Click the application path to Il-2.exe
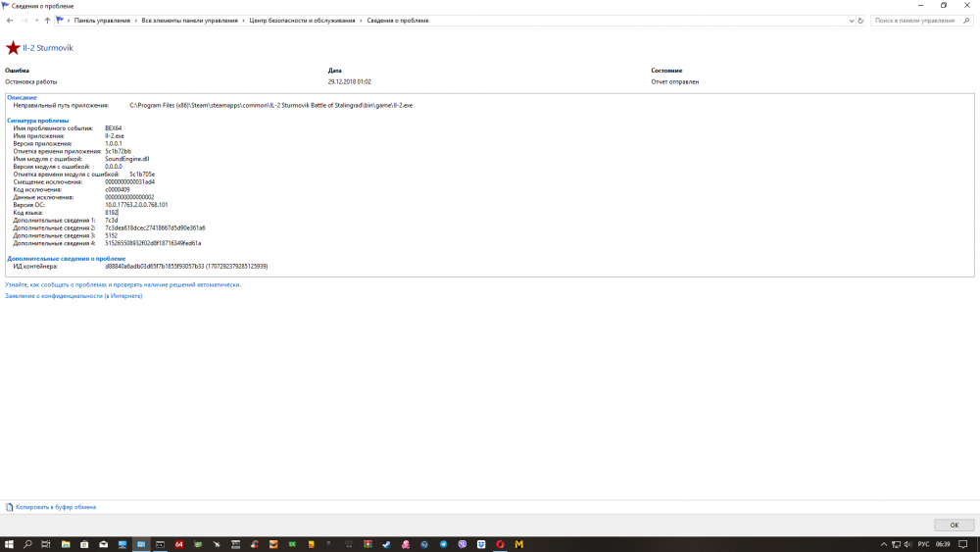Screen dimensions: 980x552 point(271,105)
